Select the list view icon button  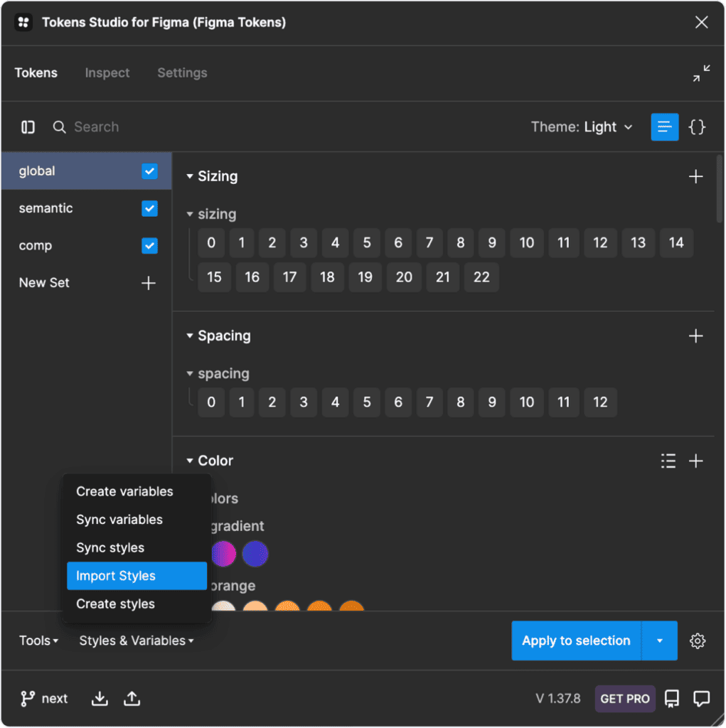click(665, 127)
